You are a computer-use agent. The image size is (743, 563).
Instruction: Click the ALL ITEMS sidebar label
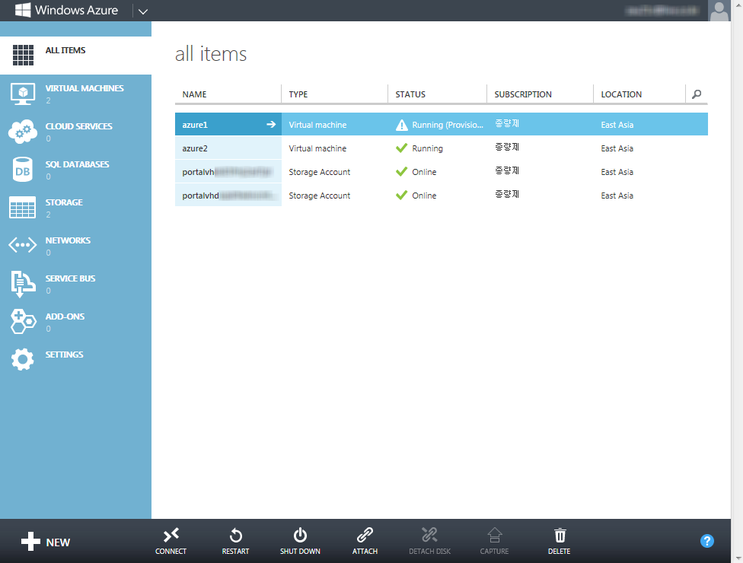point(65,50)
